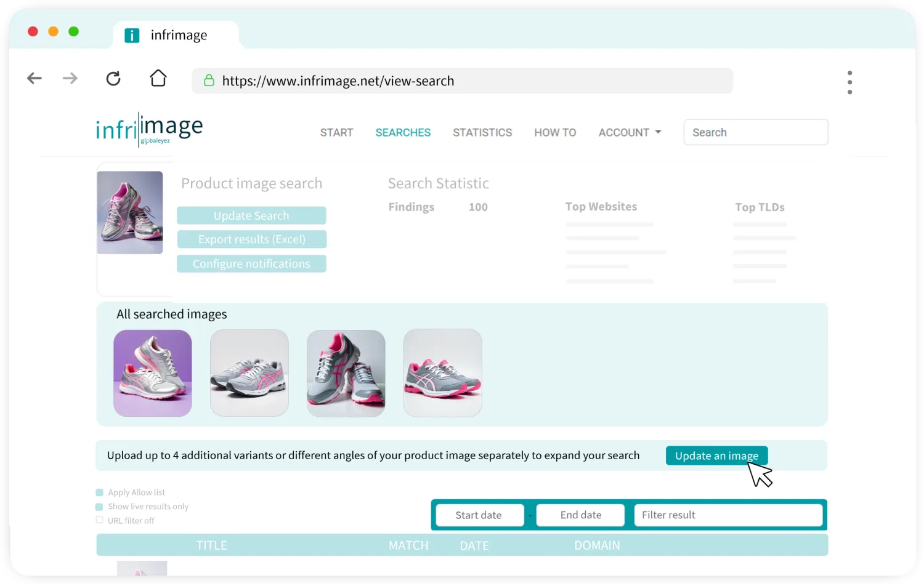Click the site Search field
Screen dimensions: 924x586
point(756,132)
